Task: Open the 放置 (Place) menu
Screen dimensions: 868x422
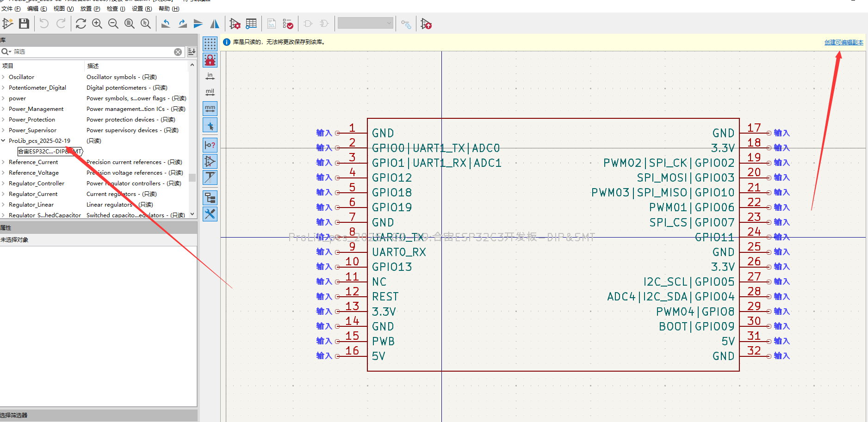Action: click(90, 9)
